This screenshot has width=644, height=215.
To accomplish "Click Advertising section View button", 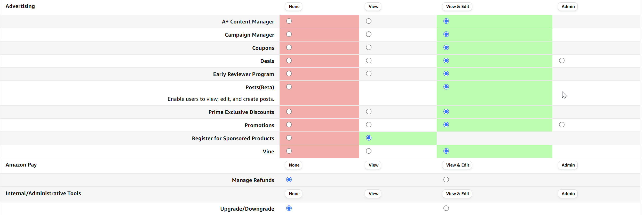I will click(x=373, y=7).
